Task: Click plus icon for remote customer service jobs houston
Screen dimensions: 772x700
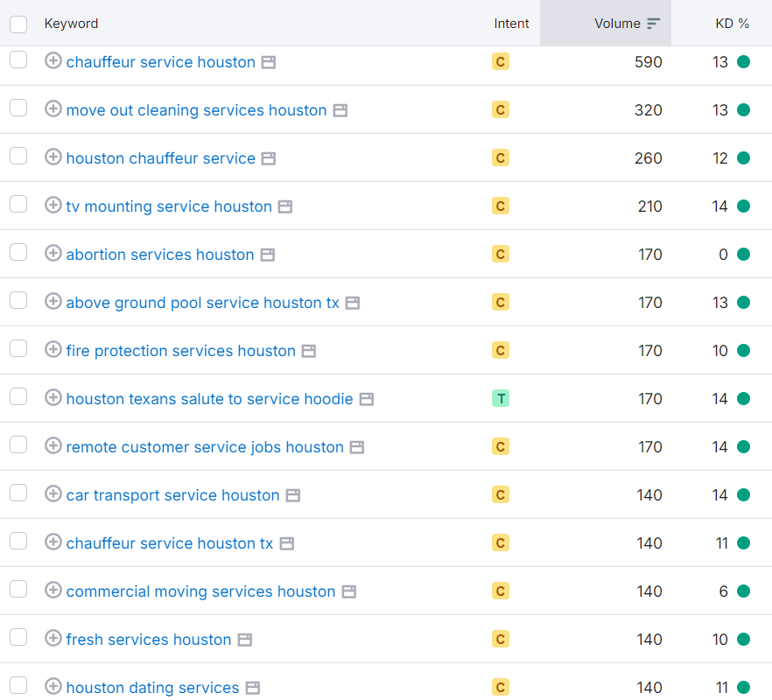Action: coord(53,445)
